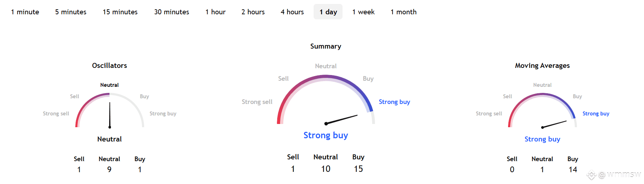Select the active 1 day tab
The image size is (644, 184).
point(328,12)
